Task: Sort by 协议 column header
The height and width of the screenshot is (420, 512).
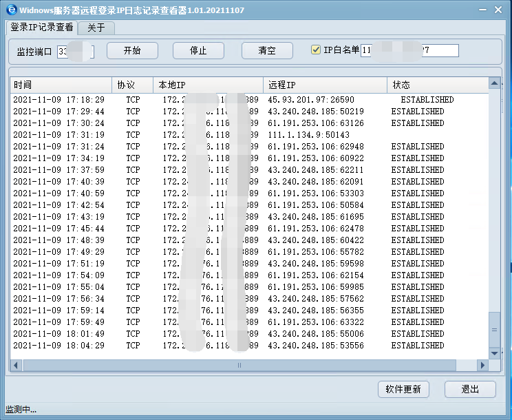Action: point(133,85)
